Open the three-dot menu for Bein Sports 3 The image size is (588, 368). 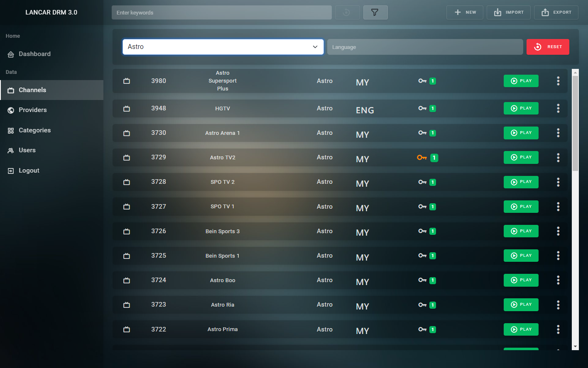558,231
